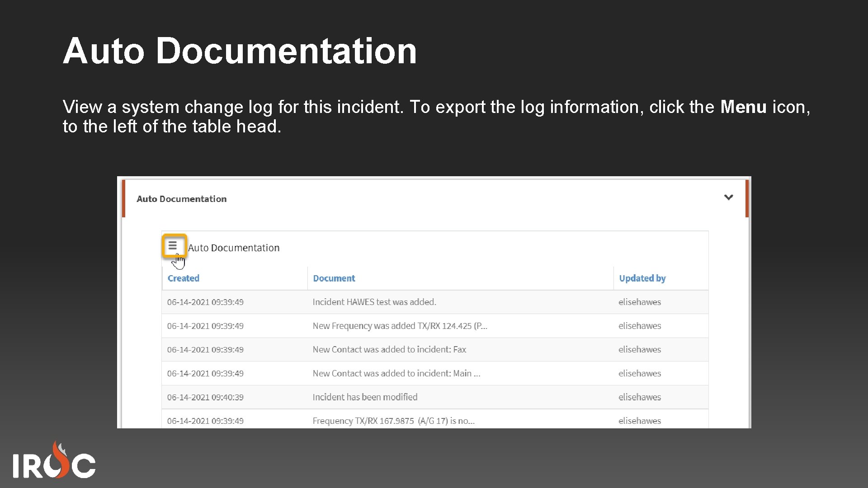Open the list options icon beside Auto Documentation
The height and width of the screenshot is (488, 868).
(174, 246)
